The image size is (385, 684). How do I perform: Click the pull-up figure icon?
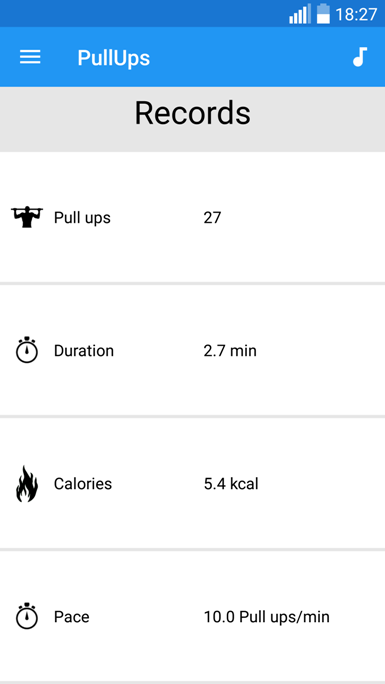[27, 217]
